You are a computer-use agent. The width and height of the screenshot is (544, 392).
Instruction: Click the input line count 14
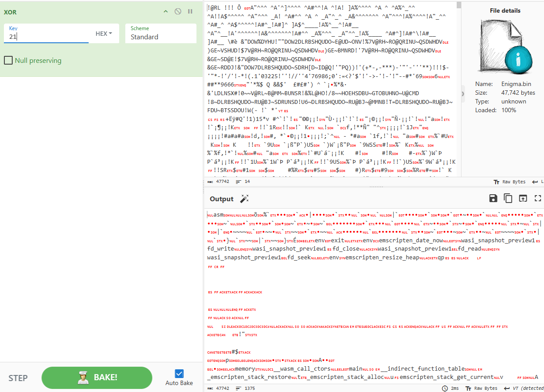tap(243, 182)
